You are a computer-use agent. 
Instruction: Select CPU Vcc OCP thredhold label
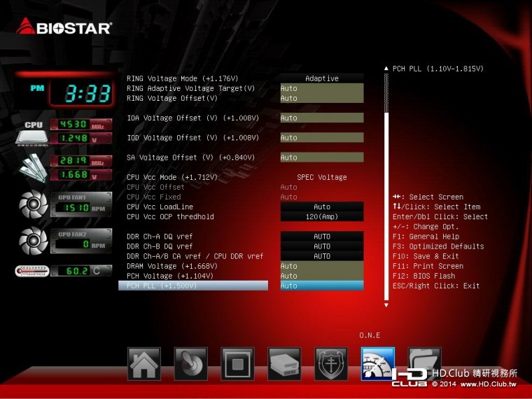pos(170,216)
